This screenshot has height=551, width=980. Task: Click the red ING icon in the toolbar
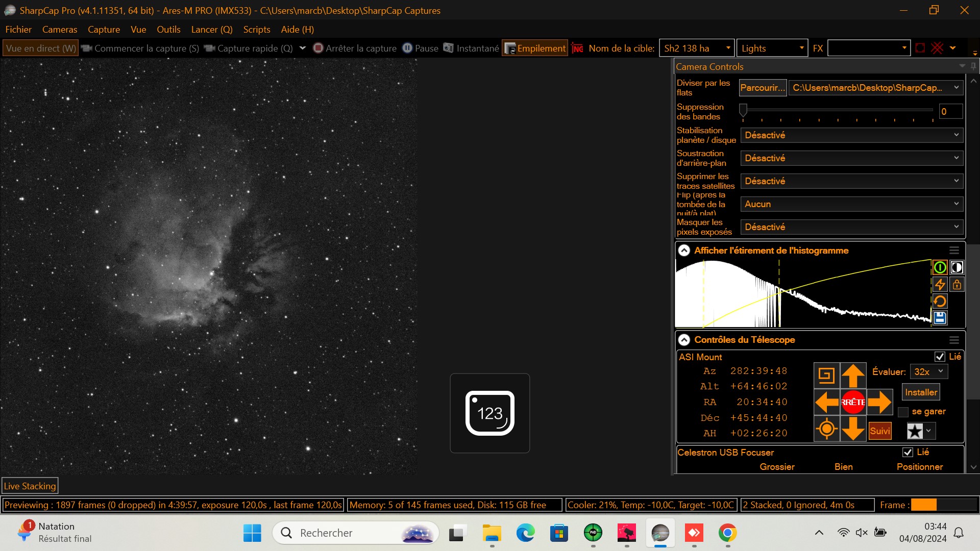point(577,48)
